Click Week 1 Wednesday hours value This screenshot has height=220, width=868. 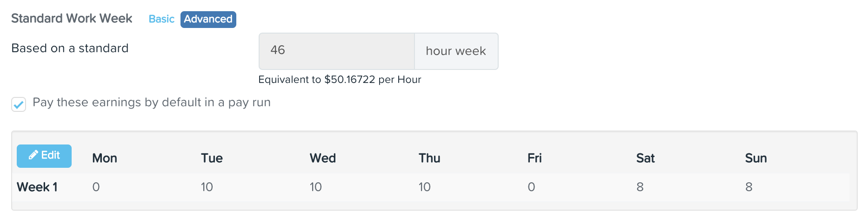pos(315,187)
